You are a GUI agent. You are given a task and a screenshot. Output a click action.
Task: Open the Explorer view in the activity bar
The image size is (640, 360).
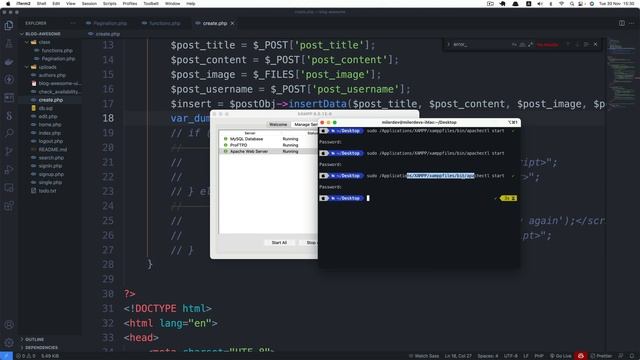[x=9, y=26]
